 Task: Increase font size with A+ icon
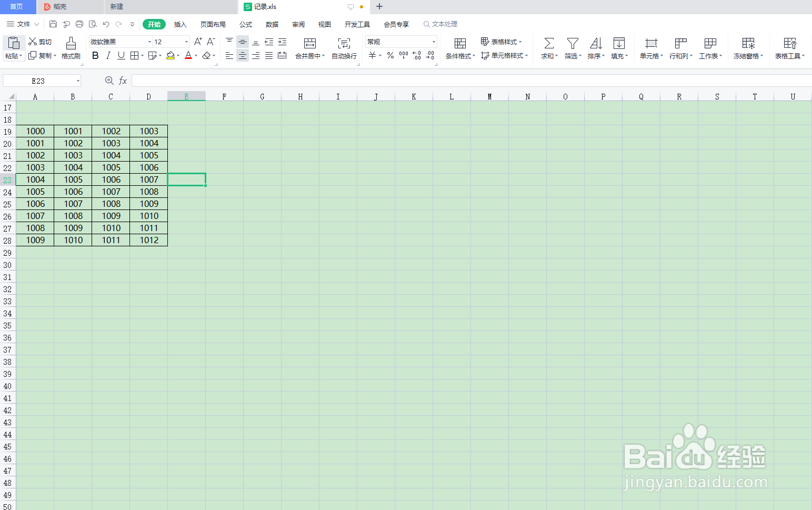point(198,42)
